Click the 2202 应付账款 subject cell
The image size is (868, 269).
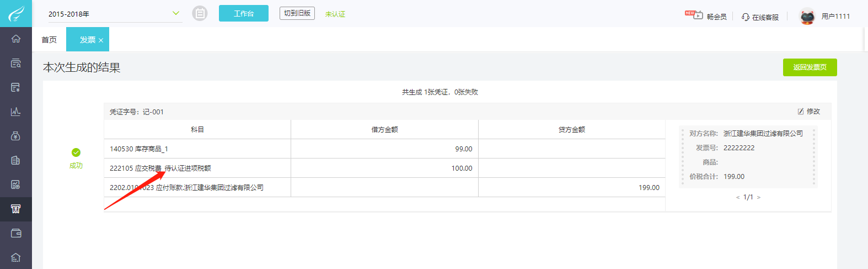coord(197,187)
